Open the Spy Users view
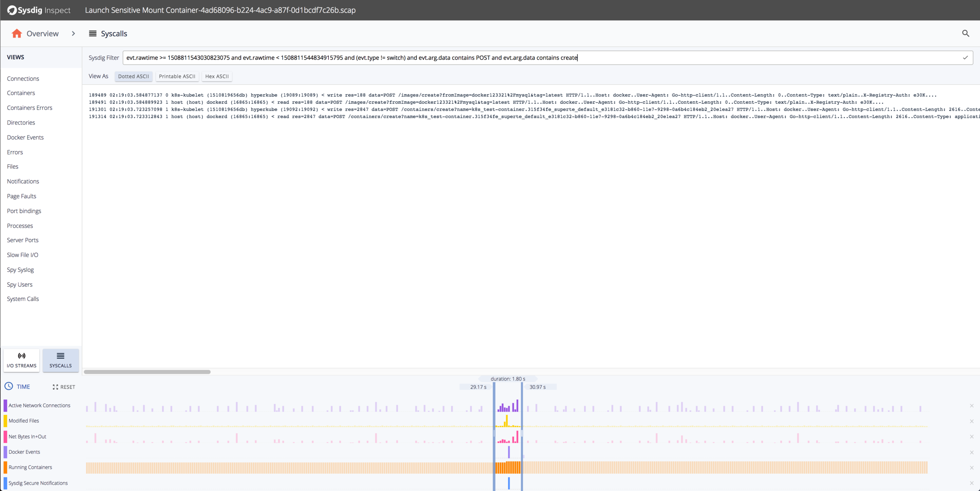Viewport: 980px width, 491px height. pos(19,284)
